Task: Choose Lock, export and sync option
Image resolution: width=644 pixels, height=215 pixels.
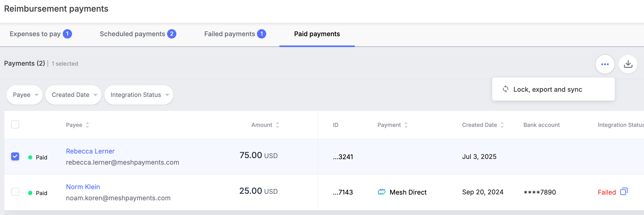Action: [x=547, y=89]
